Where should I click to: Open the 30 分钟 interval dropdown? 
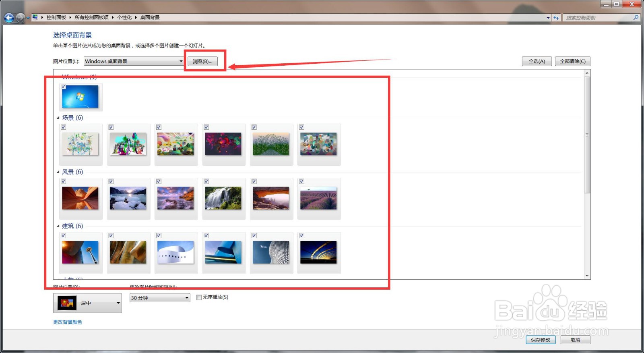(x=160, y=298)
